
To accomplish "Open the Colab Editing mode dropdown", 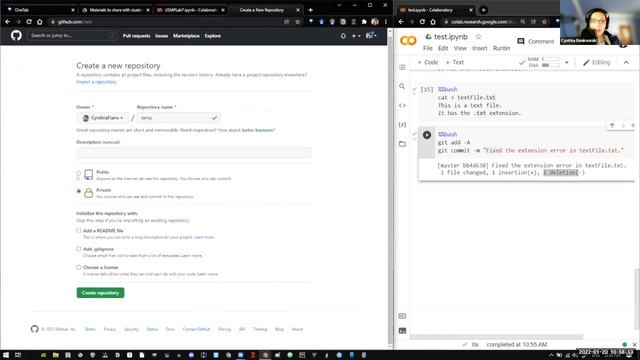I will pyautogui.click(x=597, y=62).
